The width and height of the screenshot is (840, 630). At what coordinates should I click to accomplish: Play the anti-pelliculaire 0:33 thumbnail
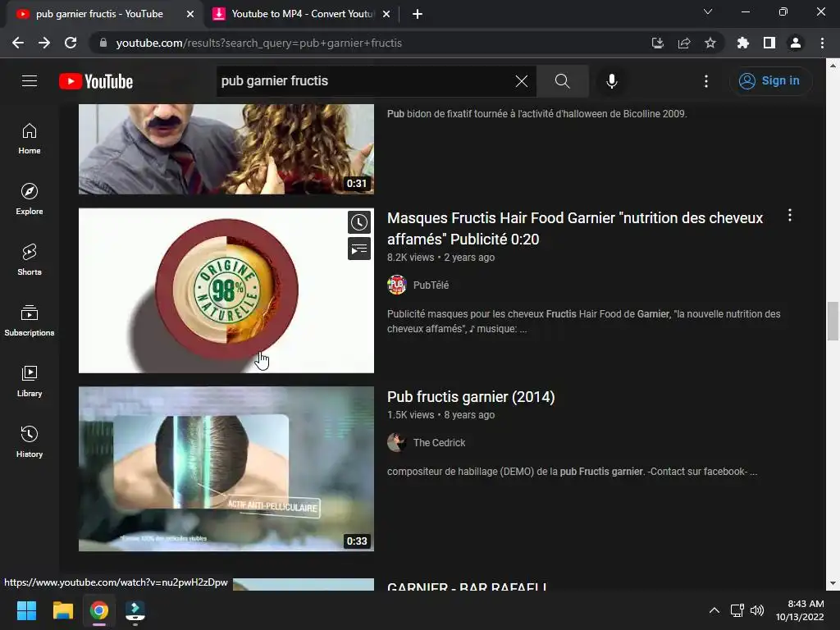226,468
